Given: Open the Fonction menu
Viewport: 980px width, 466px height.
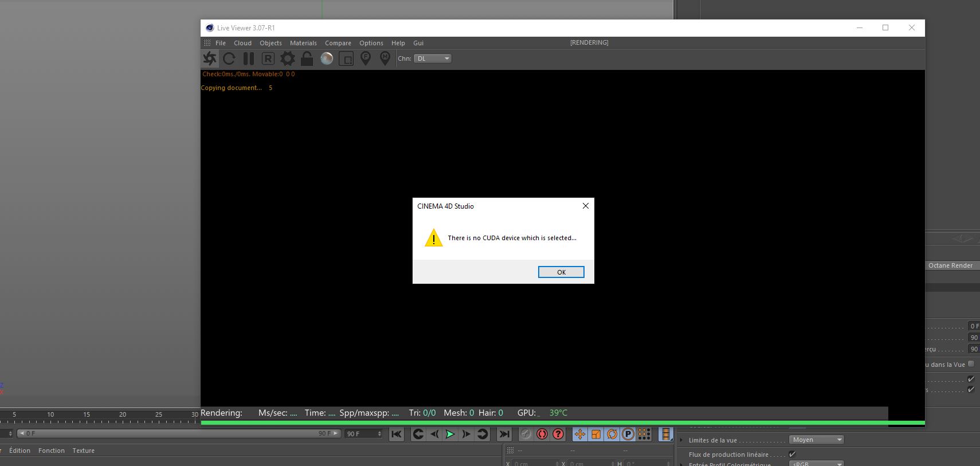Looking at the screenshot, I should tap(52, 451).
